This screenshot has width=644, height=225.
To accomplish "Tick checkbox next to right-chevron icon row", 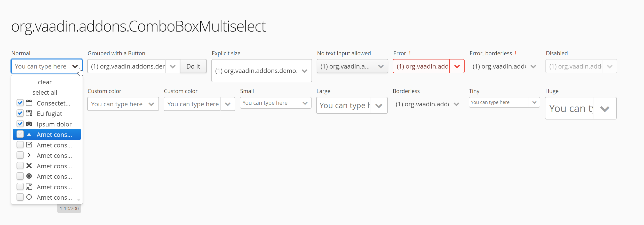I will click(20, 155).
